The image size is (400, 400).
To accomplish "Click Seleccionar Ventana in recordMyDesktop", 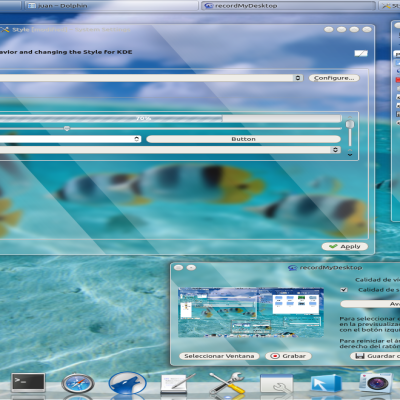I will tap(219, 356).
